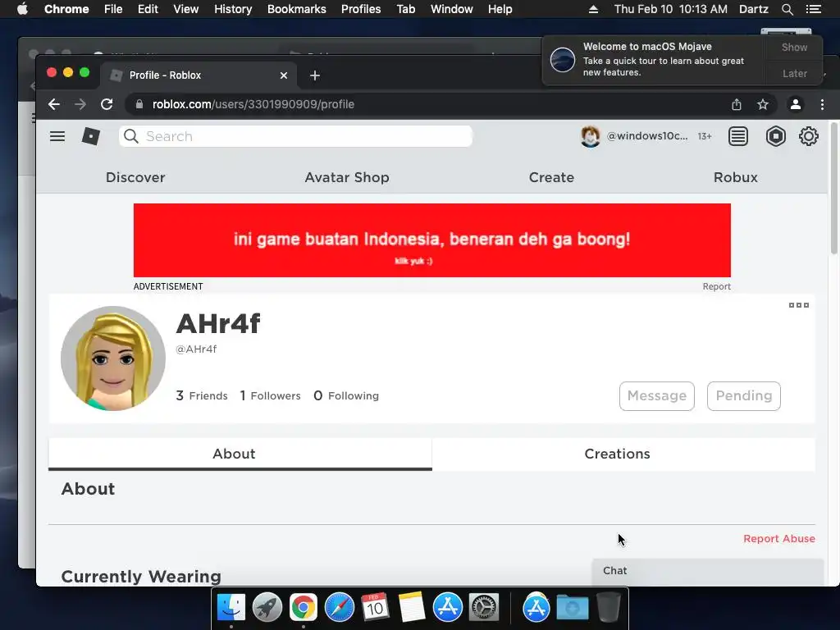Image resolution: width=840 pixels, height=630 pixels.
Task: Click the site lock icon in address bar
Action: coord(139,104)
